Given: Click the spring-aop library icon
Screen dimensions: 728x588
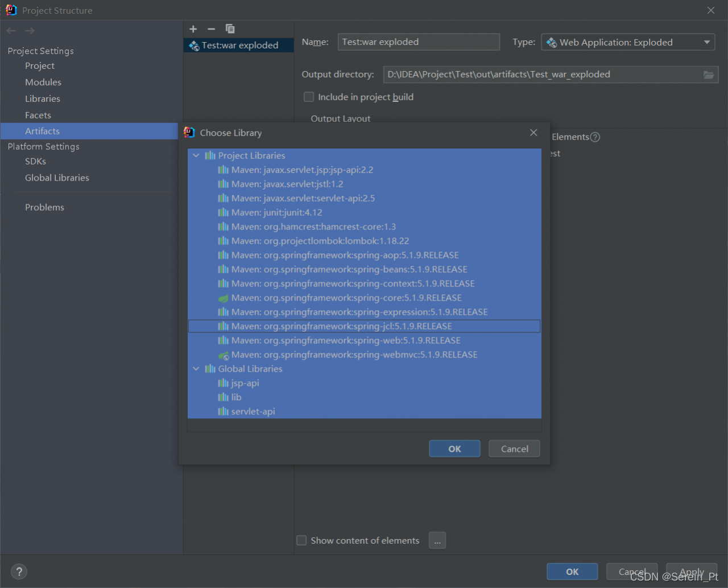Looking at the screenshot, I should (x=224, y=256).
